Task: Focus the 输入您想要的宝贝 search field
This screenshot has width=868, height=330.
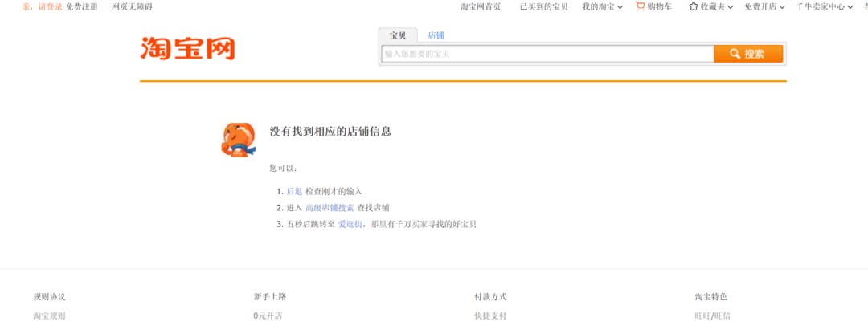Action: [x=547, y=54]
